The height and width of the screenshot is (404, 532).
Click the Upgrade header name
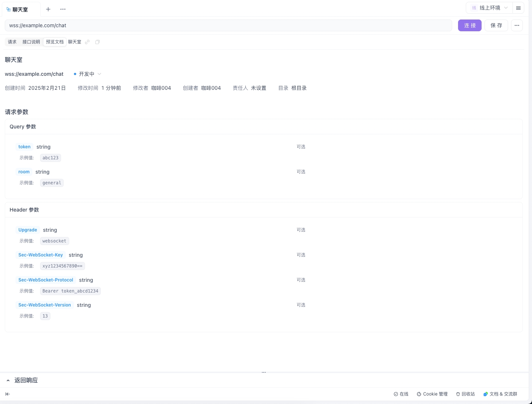28,230
